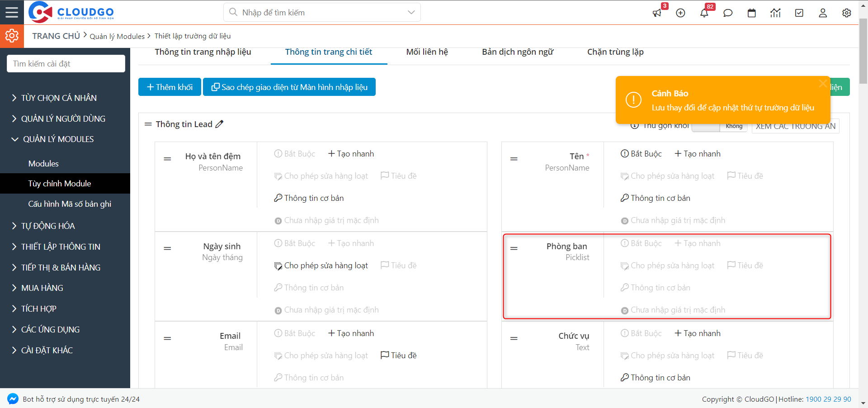Click the quick create plus icon

pos(680,13)
